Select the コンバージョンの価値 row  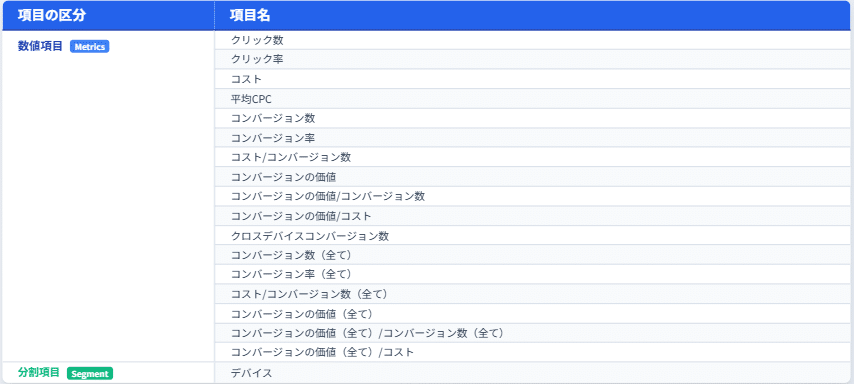pos(532,177)
